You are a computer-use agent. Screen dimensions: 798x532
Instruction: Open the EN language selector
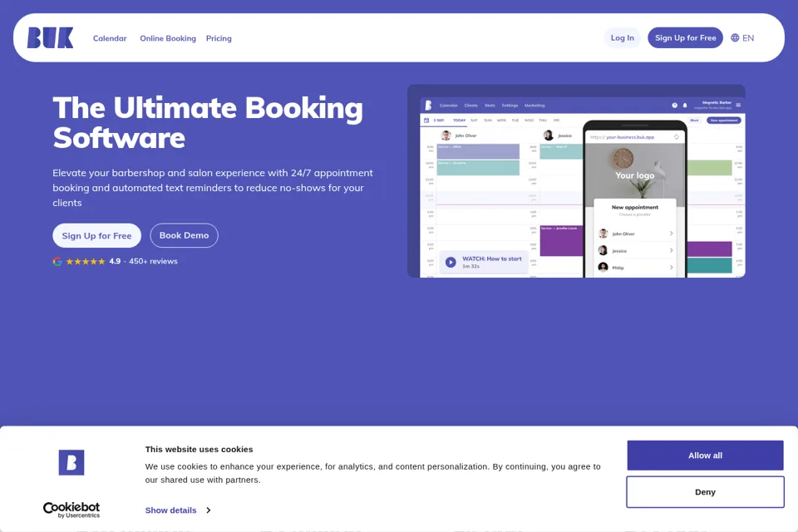point(742,37)
